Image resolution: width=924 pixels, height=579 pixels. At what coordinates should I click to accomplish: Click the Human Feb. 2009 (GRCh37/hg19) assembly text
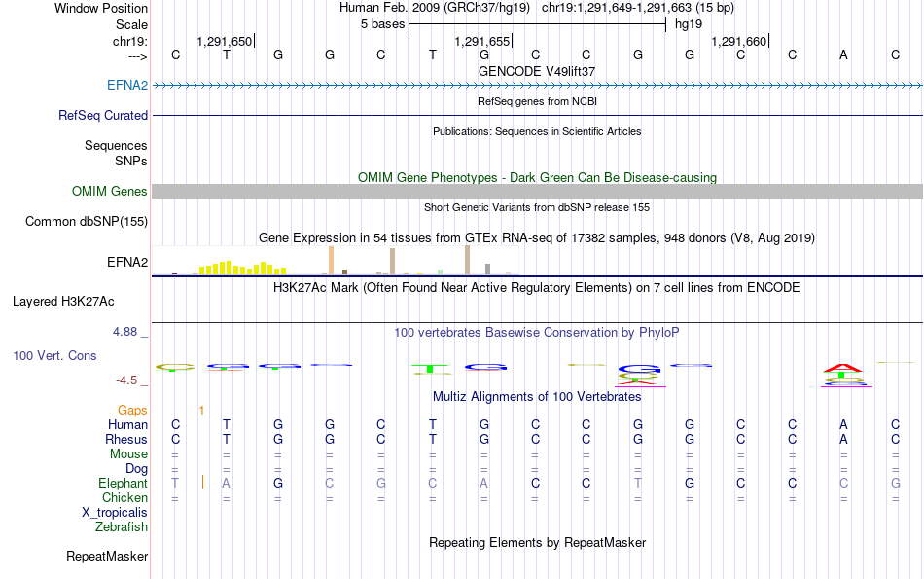(435, 8)
